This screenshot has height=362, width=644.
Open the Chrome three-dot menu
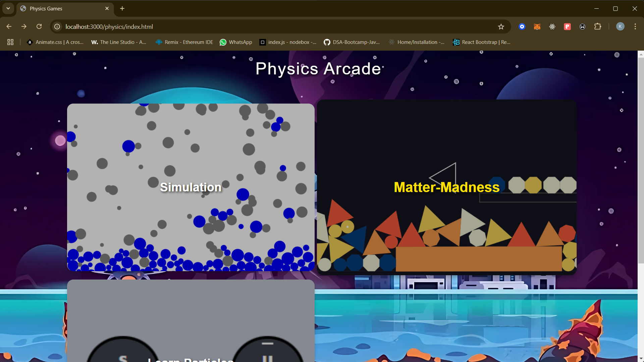pyautogui.click(x=635, y=26)
